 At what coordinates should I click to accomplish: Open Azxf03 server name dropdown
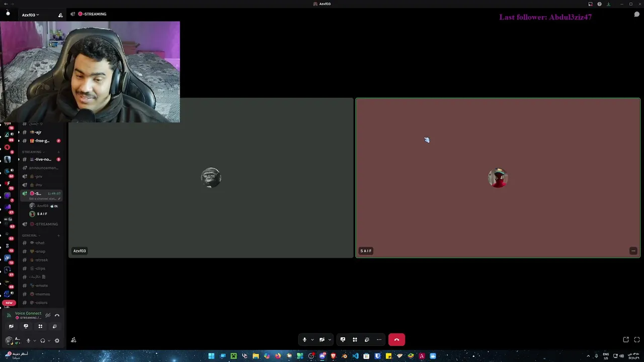pyautogui.click(x=30, y=15)
